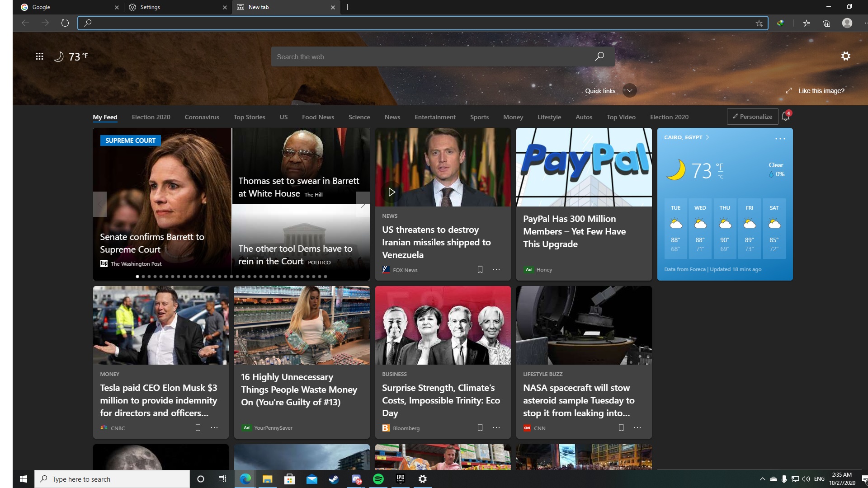Screen dimensions: 868x488
Task: Open the Favorites list toolbar icon
Action: tap(807, 23)
